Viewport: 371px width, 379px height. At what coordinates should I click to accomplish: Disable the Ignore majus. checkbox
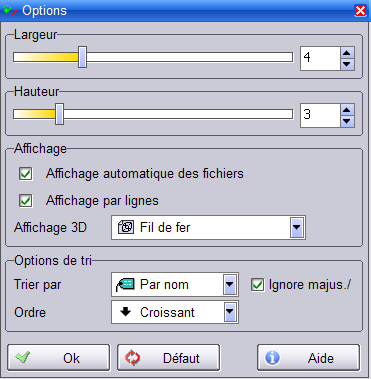point(257,285)
